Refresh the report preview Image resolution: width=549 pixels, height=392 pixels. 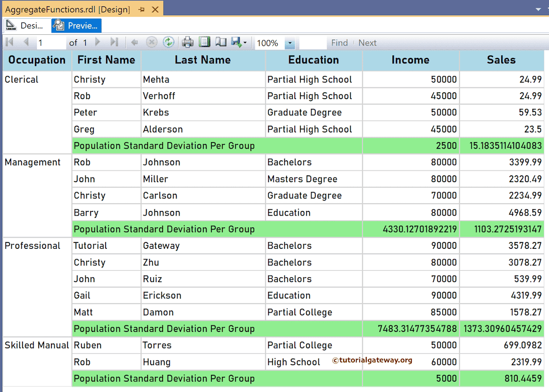tap(168, 42)
